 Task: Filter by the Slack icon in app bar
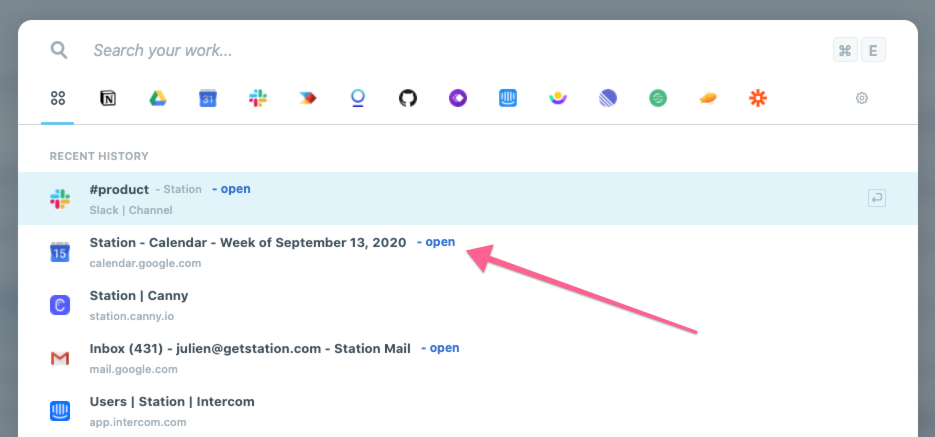(258, 98)
